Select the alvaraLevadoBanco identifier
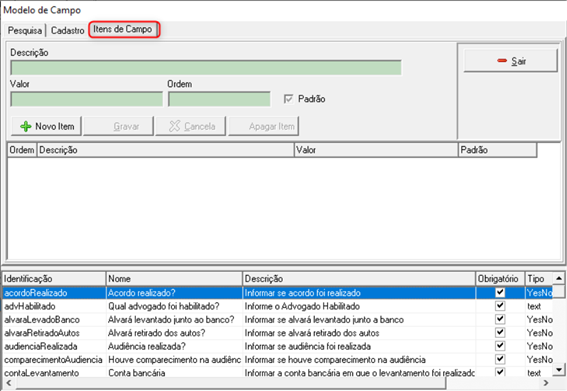Viewport: 567px width, 391px height. [42, 320]
